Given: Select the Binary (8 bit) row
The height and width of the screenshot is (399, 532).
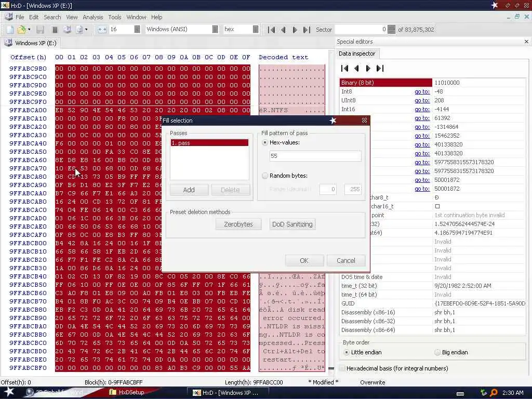Looking at the screenshot, I should pyautogui.click(x=433, y=83).
